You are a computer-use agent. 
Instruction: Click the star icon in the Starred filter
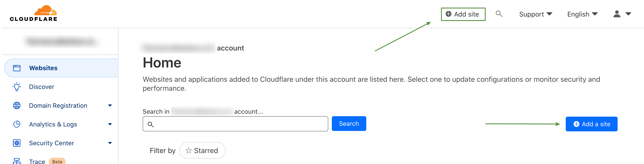coord(189,151)
